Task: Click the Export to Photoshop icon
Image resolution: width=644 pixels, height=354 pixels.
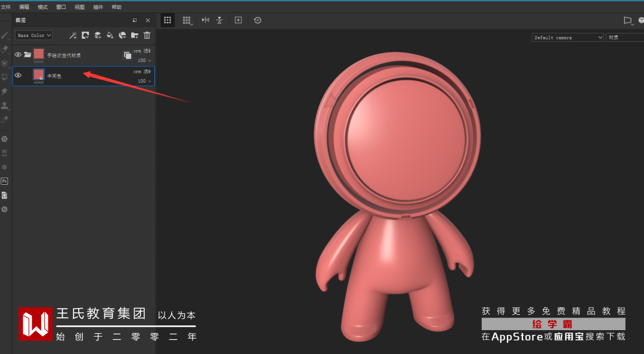Action: 5,181
